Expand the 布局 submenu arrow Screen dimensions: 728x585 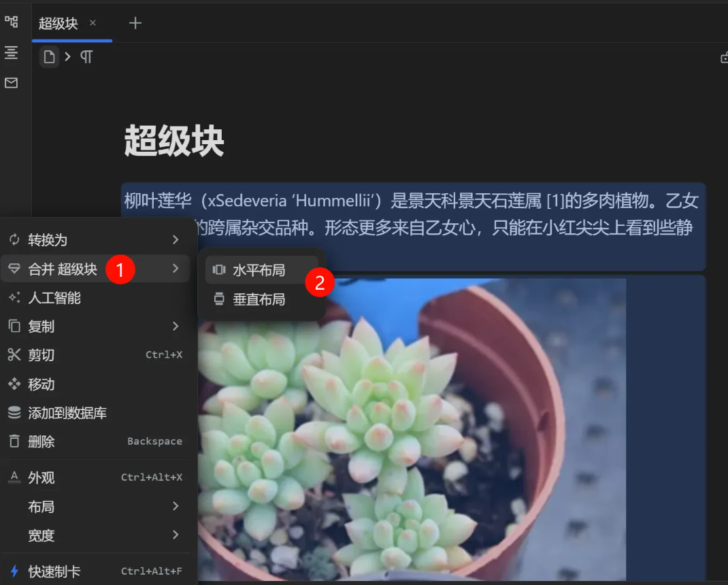click(x=176, y=506)
